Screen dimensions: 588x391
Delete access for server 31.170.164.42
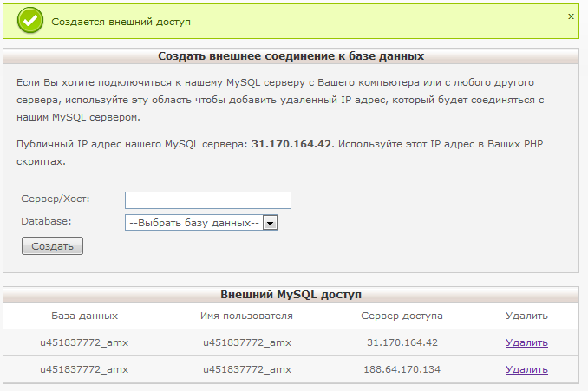(526, 342)
